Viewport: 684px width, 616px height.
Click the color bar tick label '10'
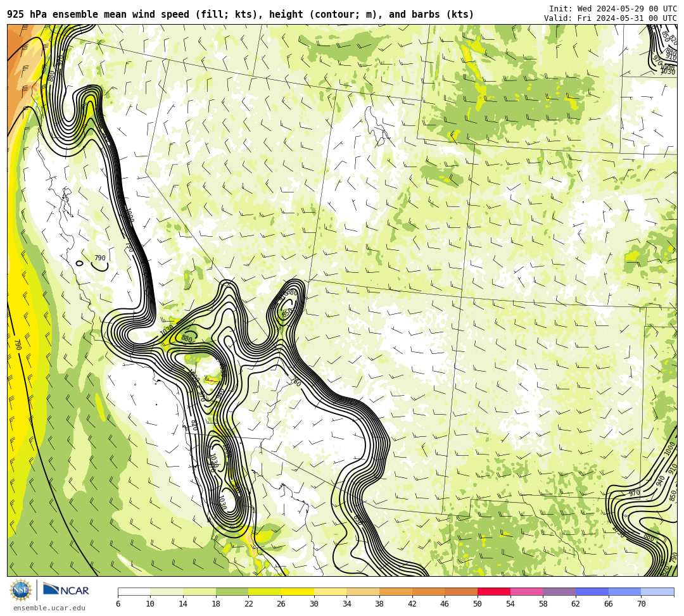pyautogui.click(x=151, y=604)
